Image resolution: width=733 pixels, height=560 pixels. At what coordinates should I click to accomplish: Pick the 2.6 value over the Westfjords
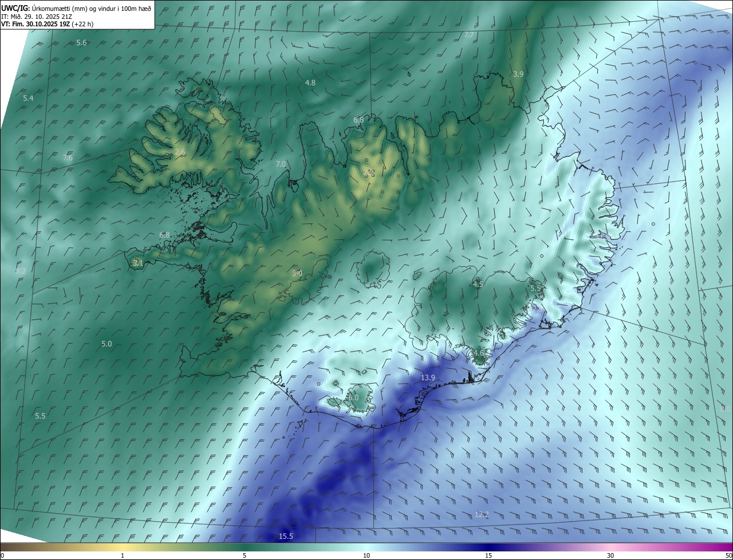pyautogui.click(x=180, y=152)
